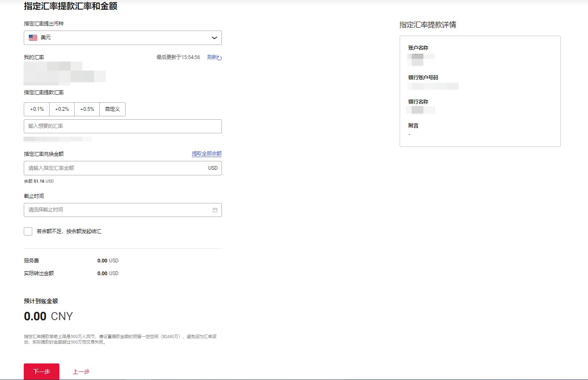Screen dimensions: 588x380
Task: Focus the 请输入指定汇率金额 amount field
Action: [115, 168]
